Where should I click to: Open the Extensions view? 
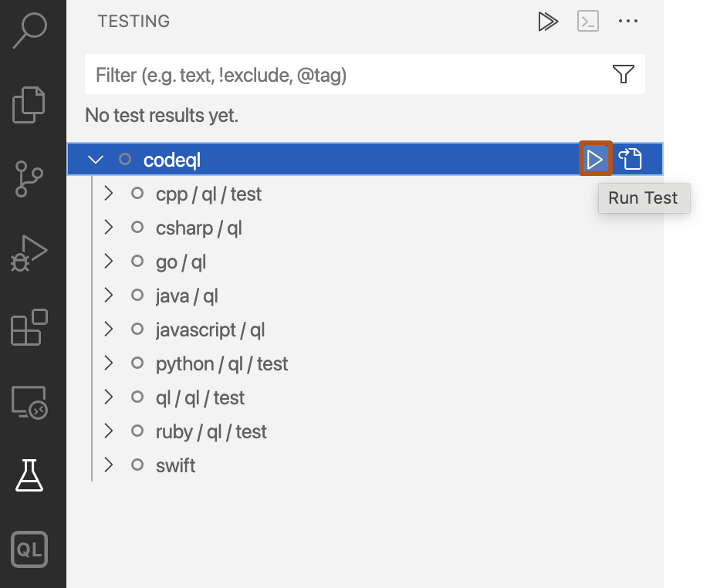pyautogui.click(x=29, y=327)
